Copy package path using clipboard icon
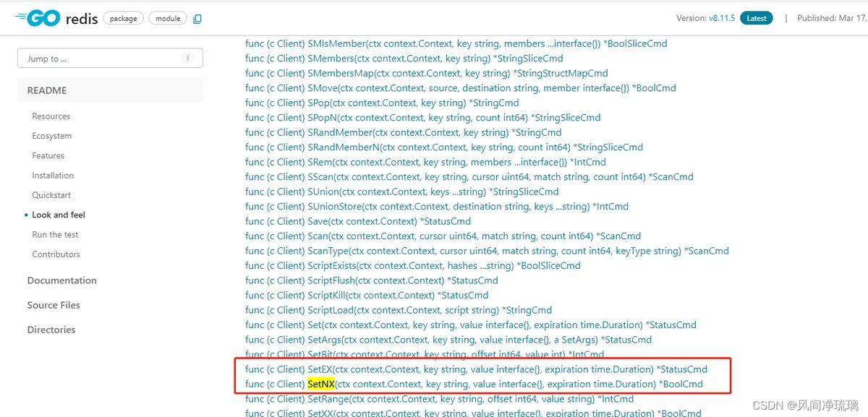This screenshot has height=417, width=868. coord(197,19)
